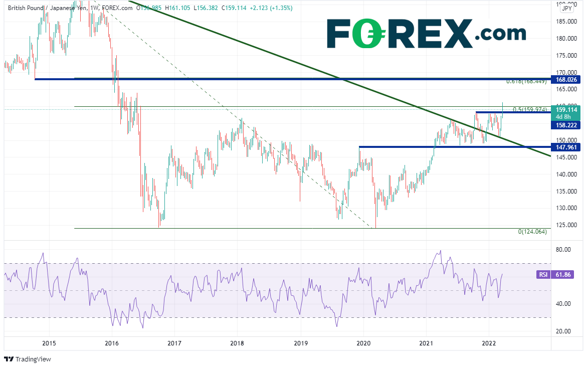Click the 80.00 level on RSI scale

565,250
